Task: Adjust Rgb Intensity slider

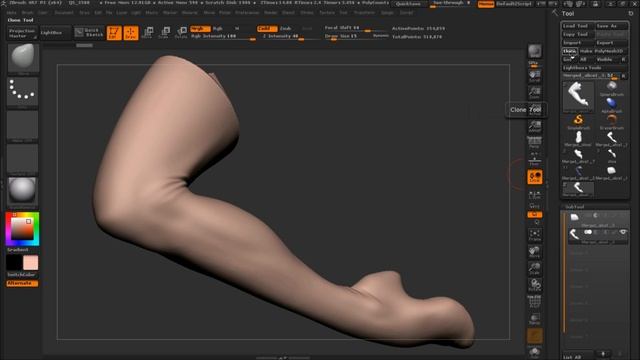Action: 223,36
